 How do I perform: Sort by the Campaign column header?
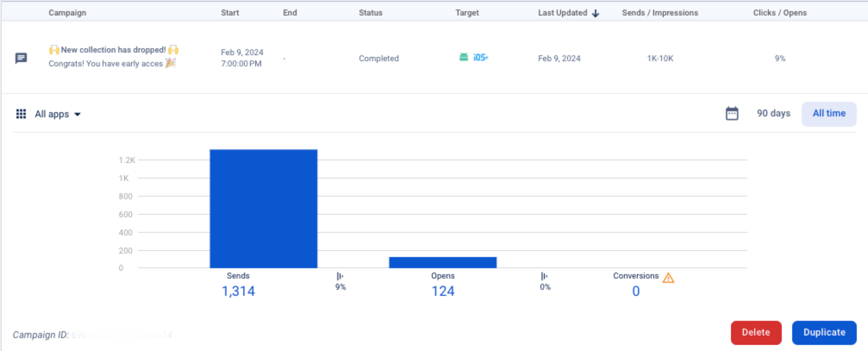[67, 13]
